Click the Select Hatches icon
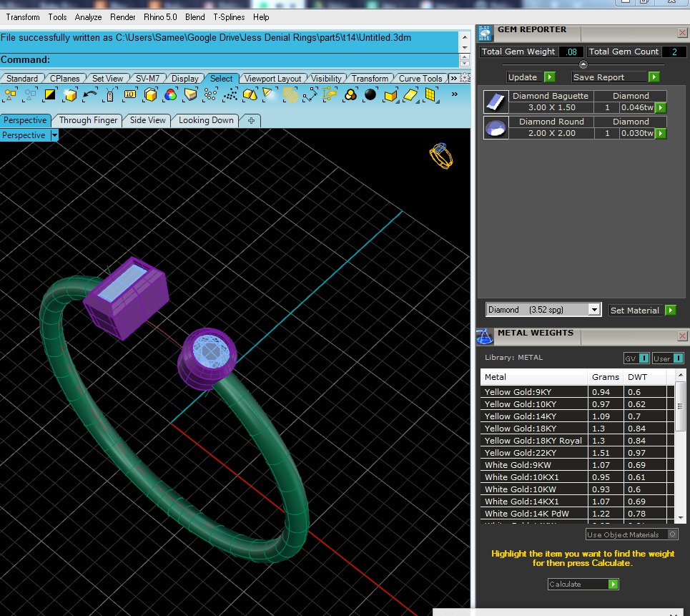The height and width of the screenshot is (616, 690). 290,94
